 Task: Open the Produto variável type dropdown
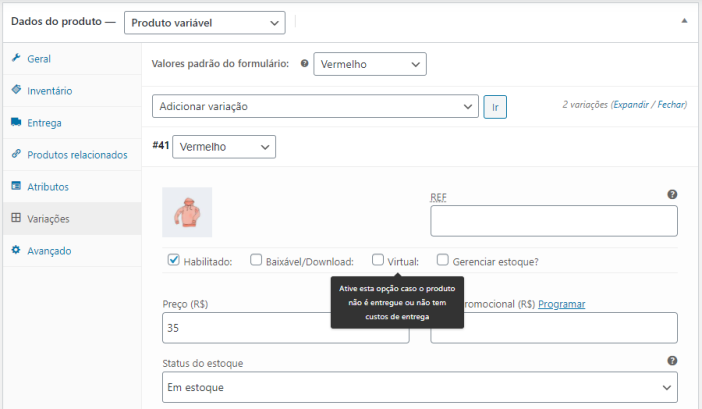pos(204,23)
